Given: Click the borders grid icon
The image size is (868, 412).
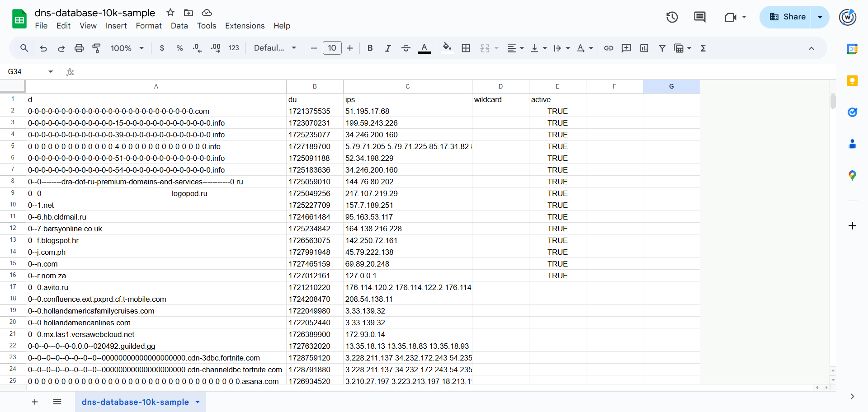Looking at the screenshot, I should click(466, 48).
